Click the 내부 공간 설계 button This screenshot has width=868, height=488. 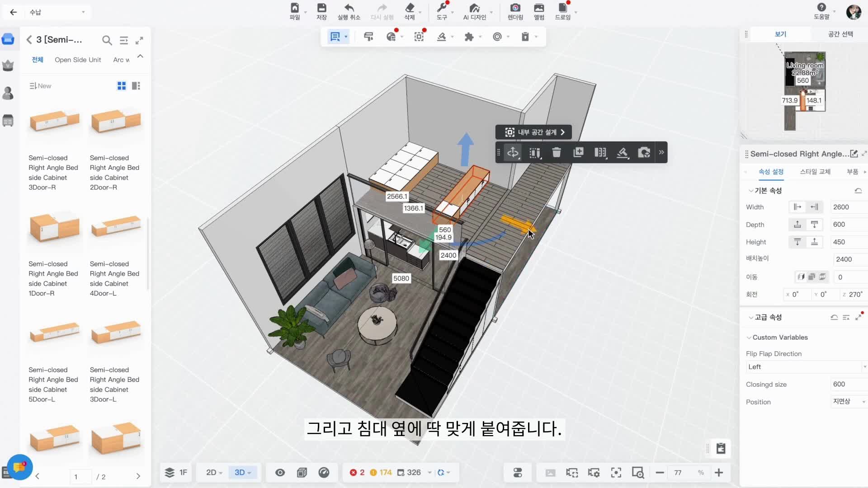(x=534, y=132)
